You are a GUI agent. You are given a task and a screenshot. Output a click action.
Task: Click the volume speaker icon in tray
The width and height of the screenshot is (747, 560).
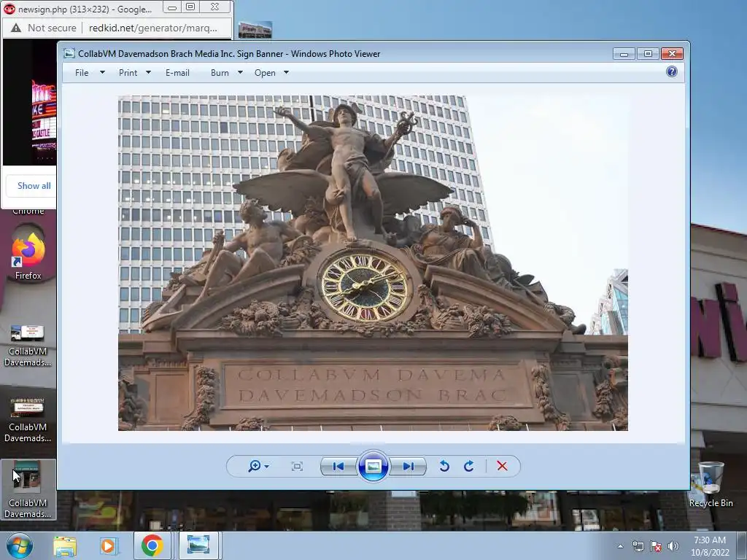pyautogui.click(x=673, y=547)
